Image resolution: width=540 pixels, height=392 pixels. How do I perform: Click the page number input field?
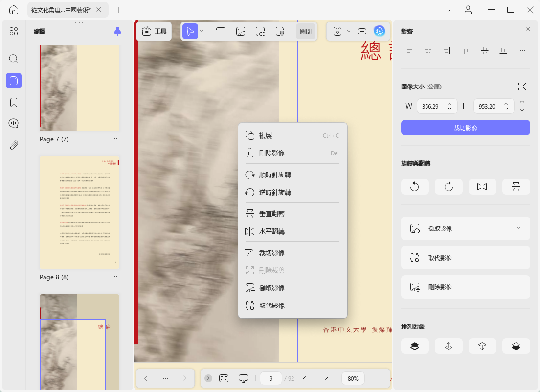(x=270, y=378)
